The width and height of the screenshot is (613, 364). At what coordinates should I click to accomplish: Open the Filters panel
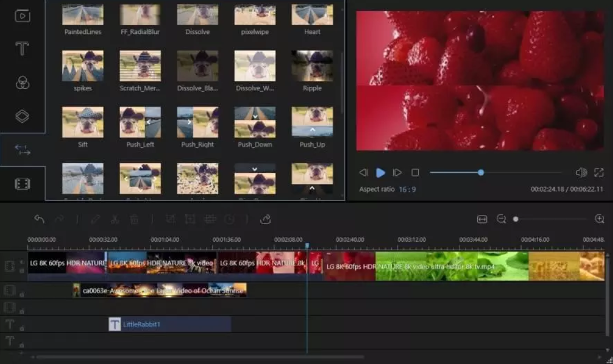22,81
